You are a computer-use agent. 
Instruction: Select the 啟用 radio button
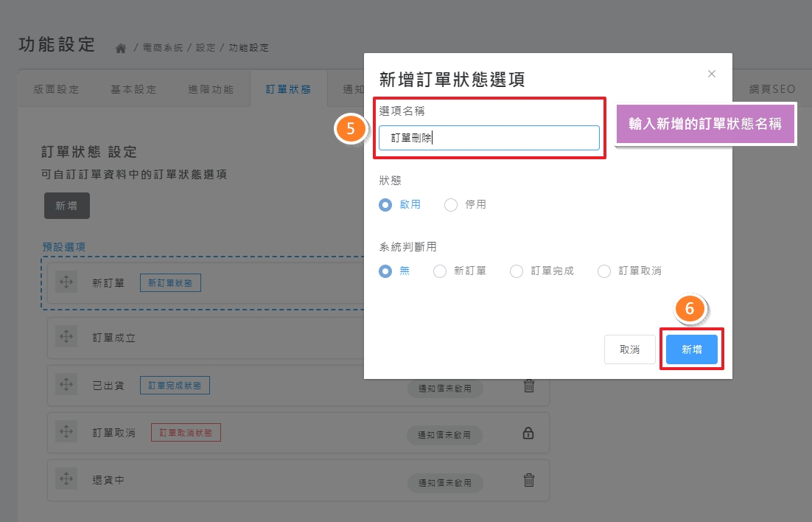[x=385, y=205]
